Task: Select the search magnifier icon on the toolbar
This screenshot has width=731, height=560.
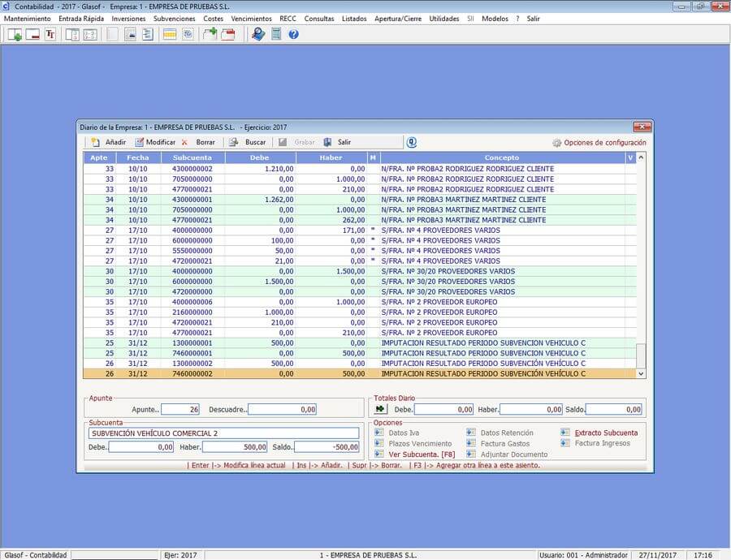Action: point(257,36)
